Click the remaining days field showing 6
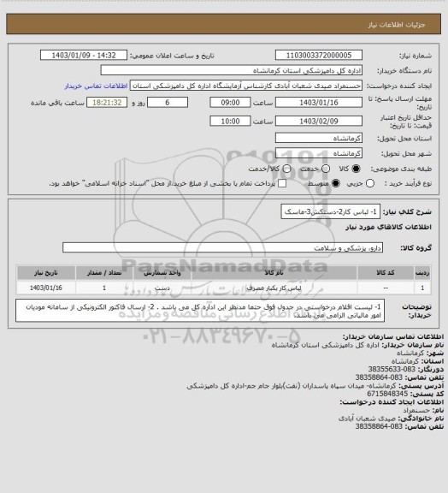The image size is (448, 493). (168, 103)
